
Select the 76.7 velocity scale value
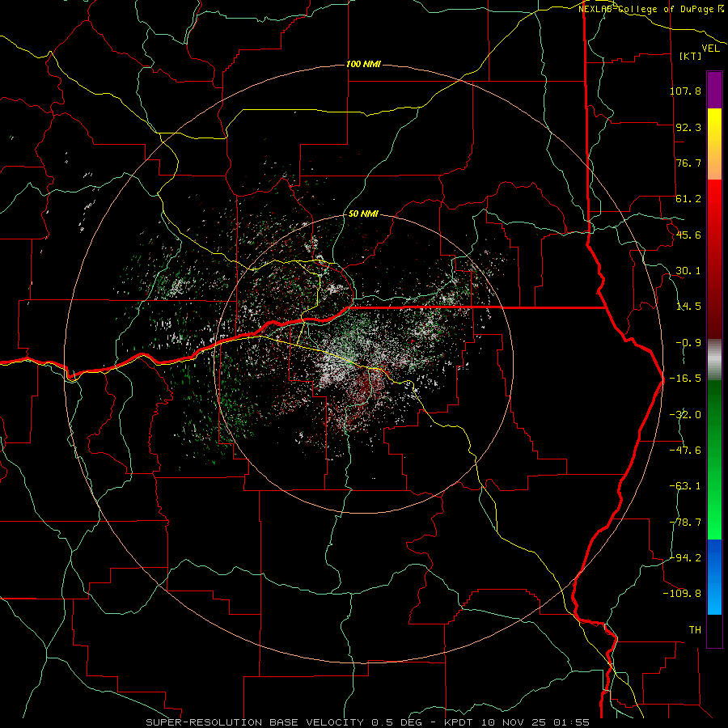(x=688, y=163)
